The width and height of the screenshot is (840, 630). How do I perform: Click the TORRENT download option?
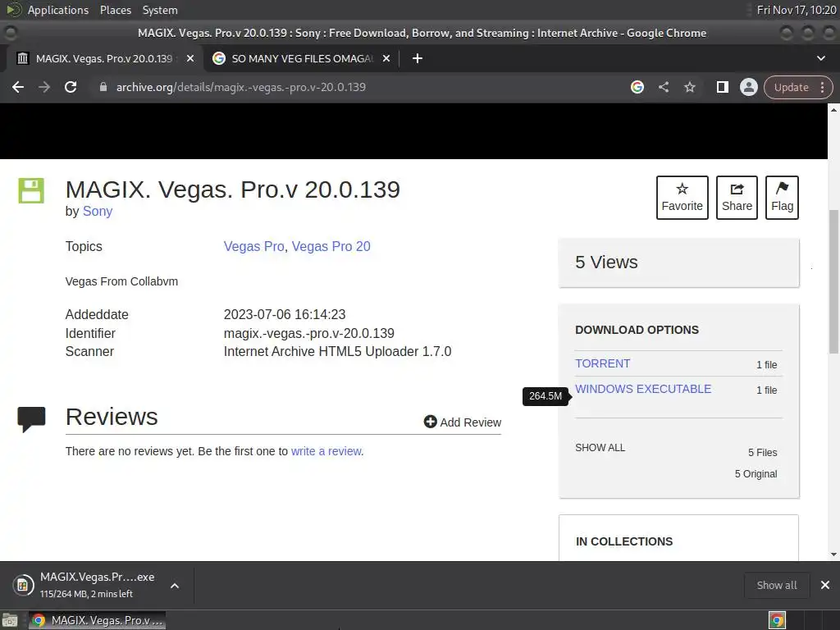(x=603, y=363)
